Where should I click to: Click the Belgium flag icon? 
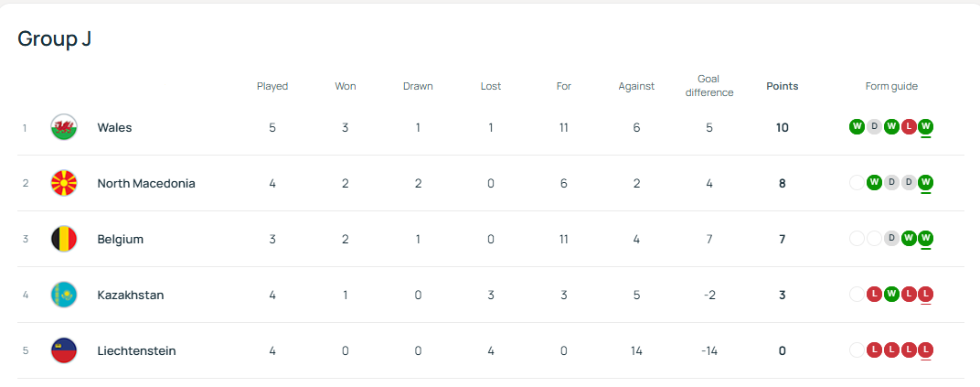(x=64, y=239)
